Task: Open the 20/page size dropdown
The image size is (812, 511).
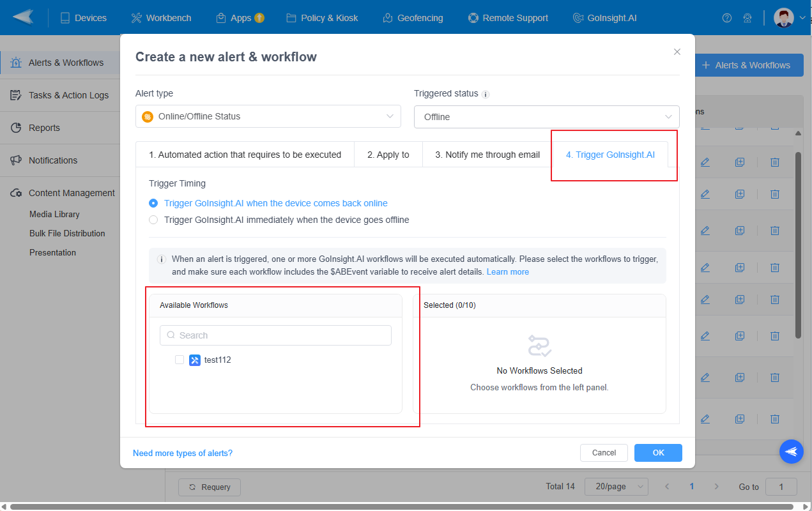Action: (x=617, y=487)
